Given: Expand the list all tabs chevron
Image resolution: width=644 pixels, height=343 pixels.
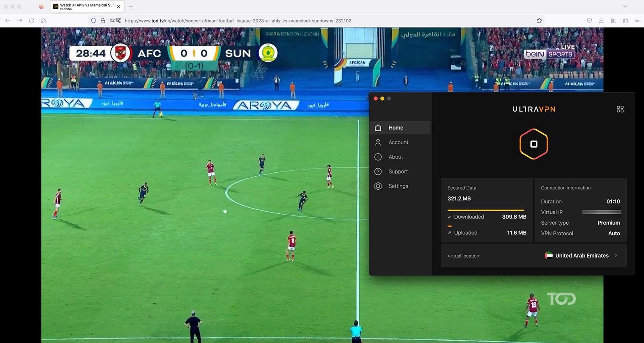Looking at the screenshot, I should tap(625, 6).
